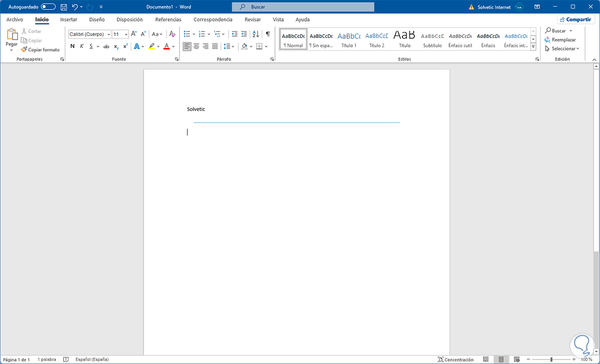Click the Copiar formato paintbrush icon
The width and height of the screenshot is (600, 364).
tap(24, 49)
